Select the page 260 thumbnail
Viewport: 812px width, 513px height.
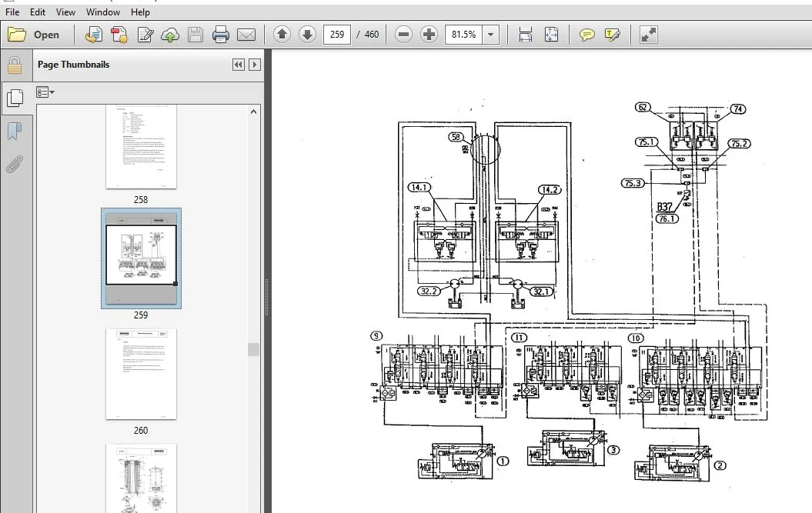[141, 374]
